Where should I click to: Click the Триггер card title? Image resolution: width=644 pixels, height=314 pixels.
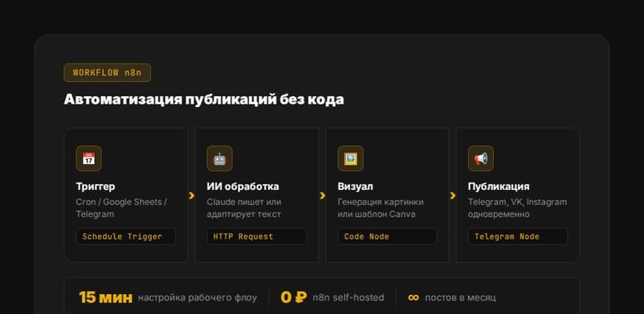click(96, 187)
